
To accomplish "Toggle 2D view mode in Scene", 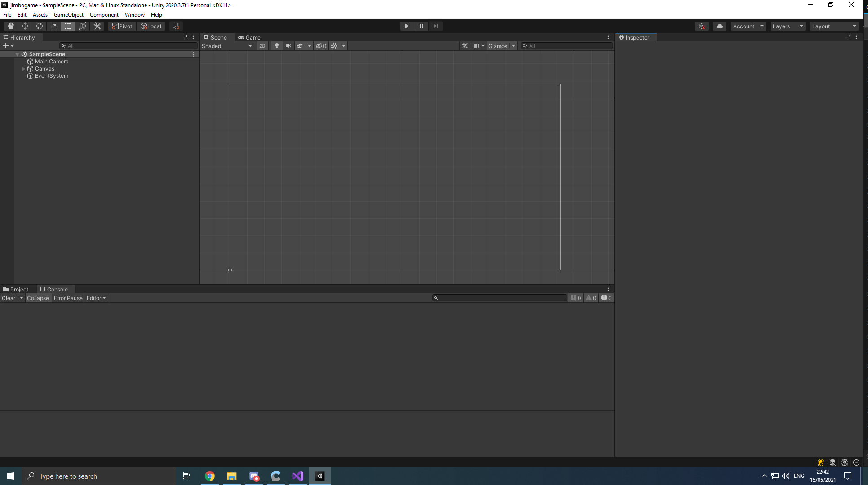I will [262, 45].
